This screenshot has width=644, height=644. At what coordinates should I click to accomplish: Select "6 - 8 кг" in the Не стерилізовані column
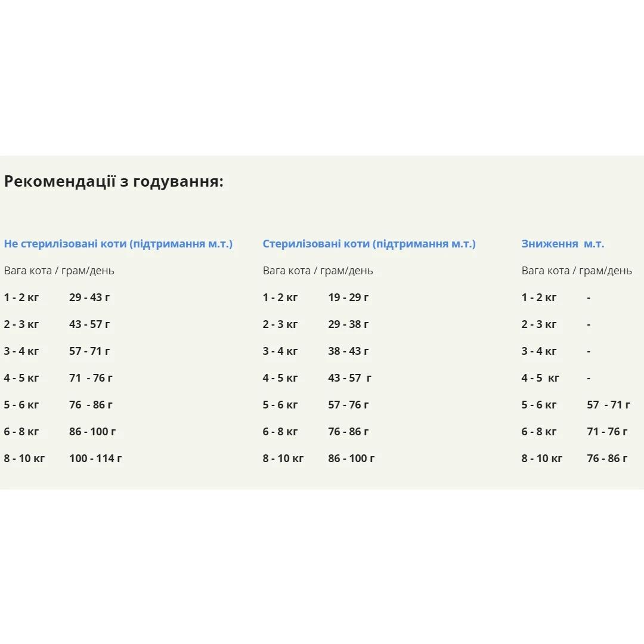tap(21, 432)
